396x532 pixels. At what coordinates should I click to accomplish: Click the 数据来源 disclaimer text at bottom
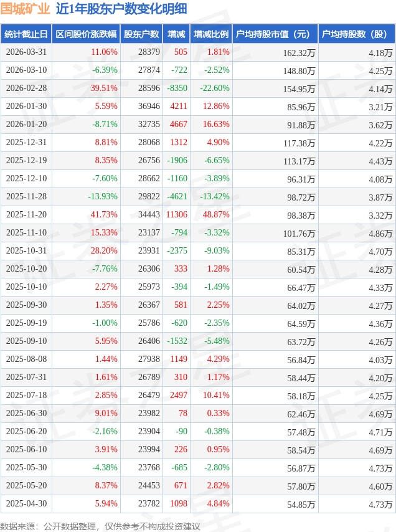100,526
